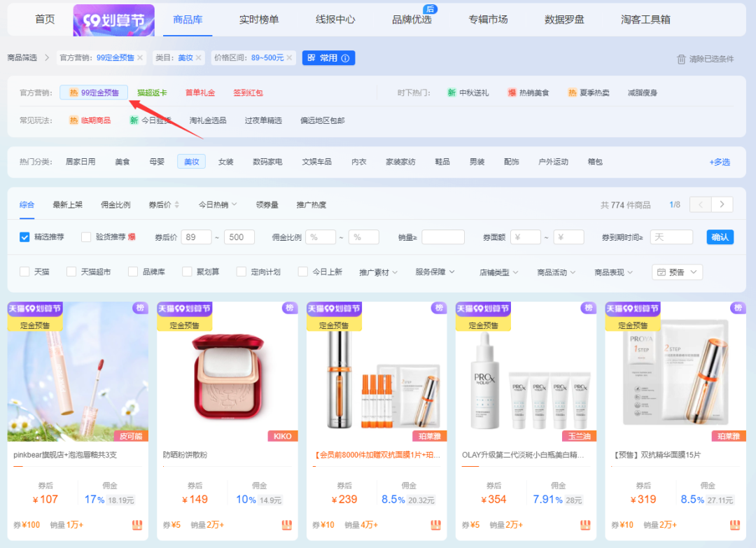Open 商品活动 dropdown
The width and height of the screenshot is (756, 548).
point(556,272)
